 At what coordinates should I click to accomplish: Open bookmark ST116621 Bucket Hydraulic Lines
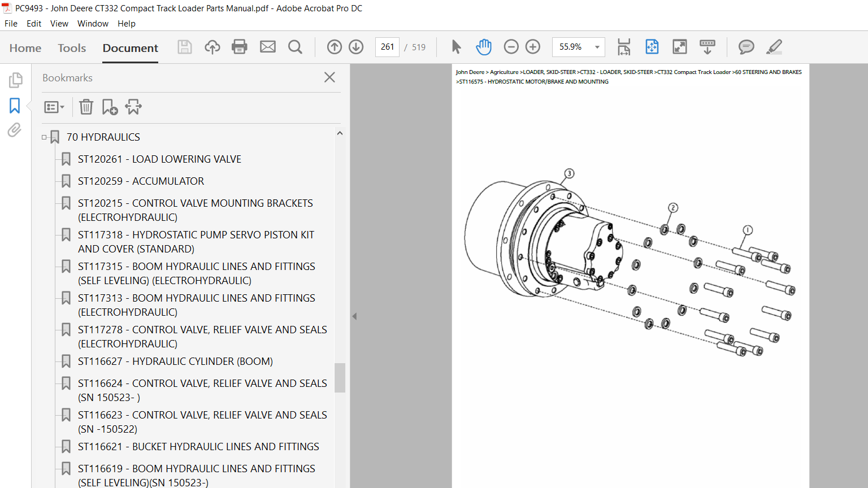tap(198, 447)
